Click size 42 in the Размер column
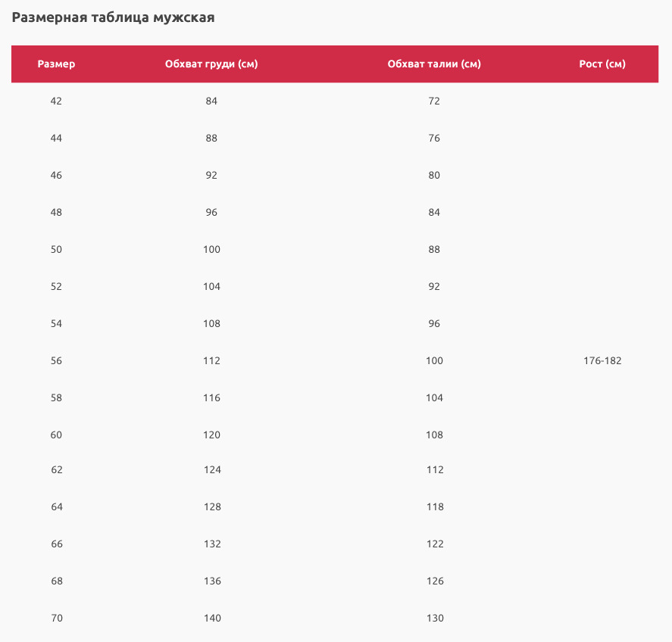 [56, 101]
